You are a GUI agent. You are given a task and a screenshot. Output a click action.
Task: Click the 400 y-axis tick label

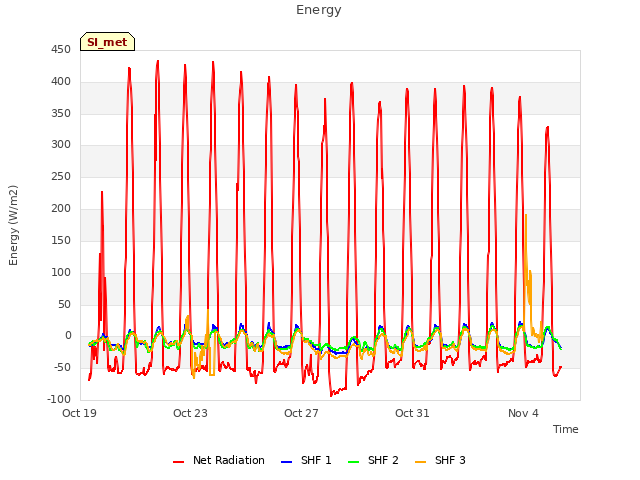pos(61,82)
